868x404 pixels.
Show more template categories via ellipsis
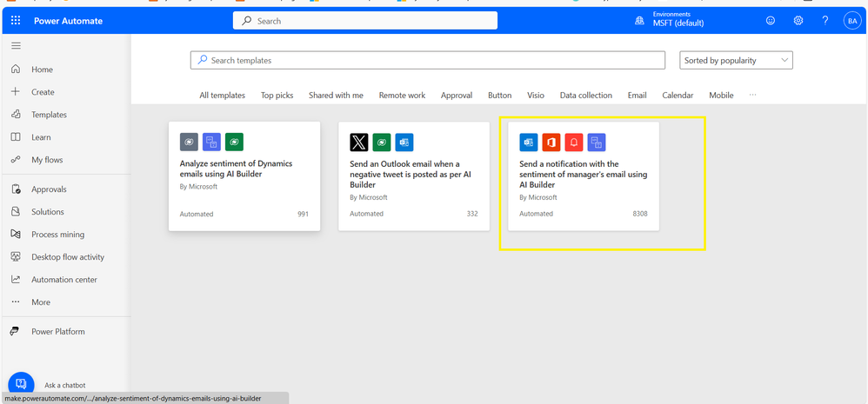click(x=753, y=95)
